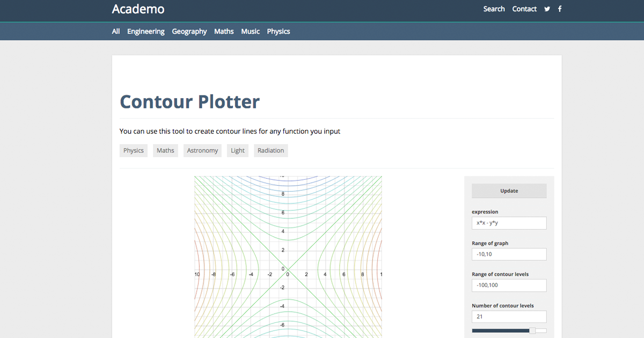Open the Music category

[250, 32]
